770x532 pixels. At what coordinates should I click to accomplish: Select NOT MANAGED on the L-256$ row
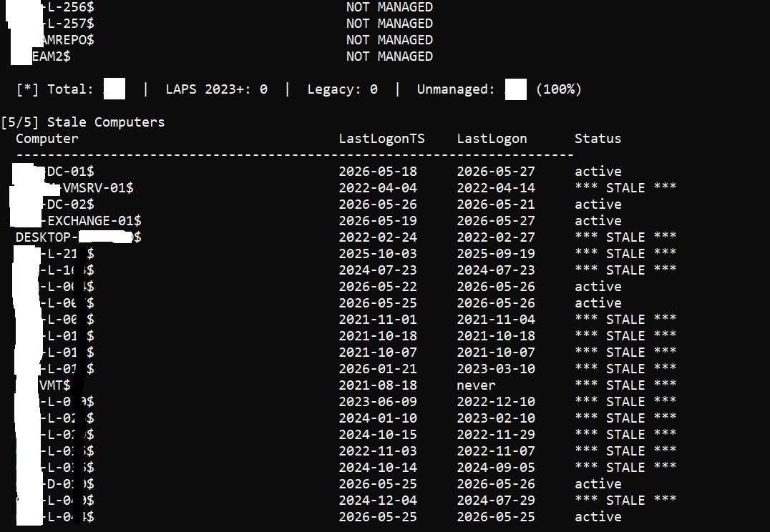(x=389, y=7)
